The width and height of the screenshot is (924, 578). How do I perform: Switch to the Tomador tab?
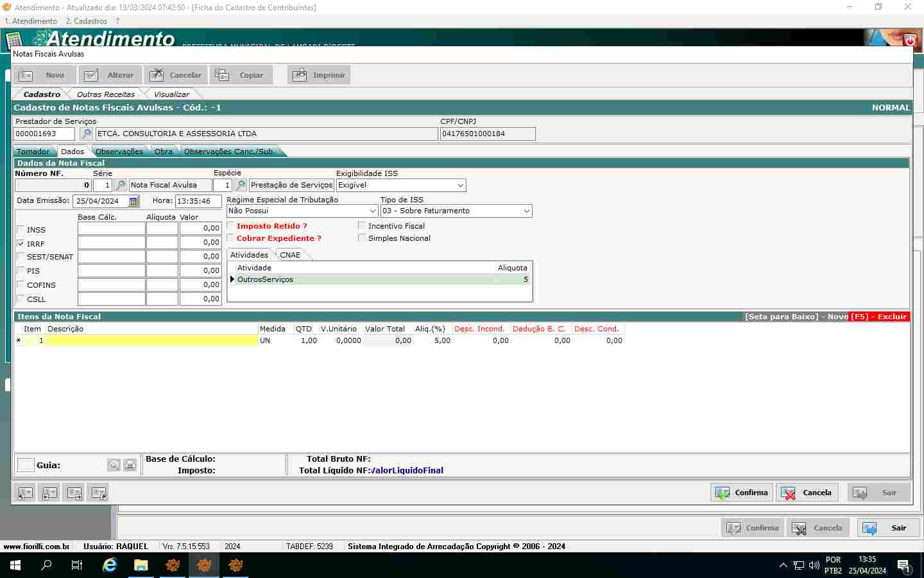(x=33, y=152)
